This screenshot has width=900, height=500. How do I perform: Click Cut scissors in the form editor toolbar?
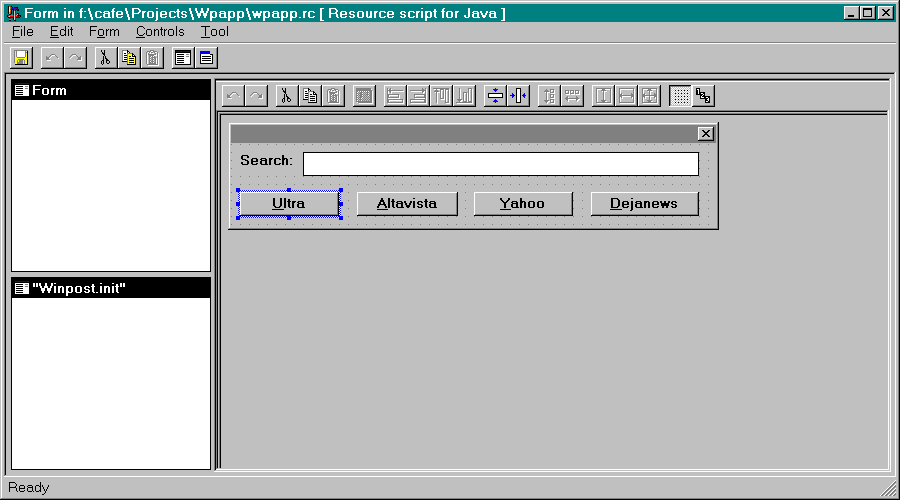pos(286,96)
